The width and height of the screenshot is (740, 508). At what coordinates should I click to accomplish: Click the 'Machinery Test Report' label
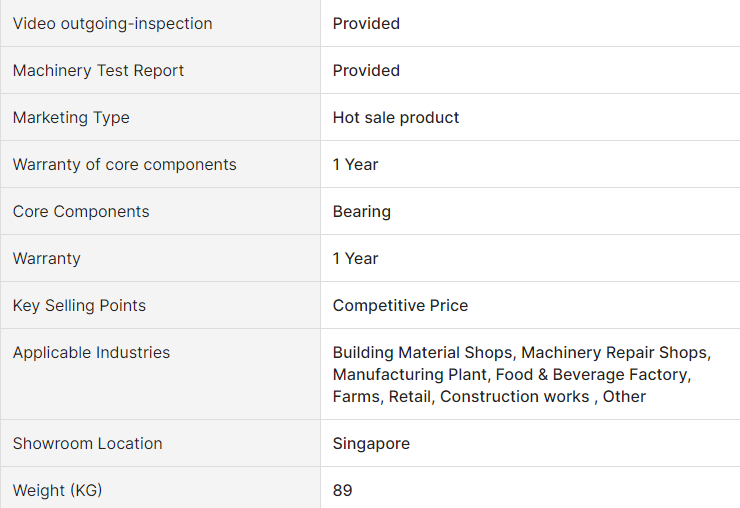point(98,70)
